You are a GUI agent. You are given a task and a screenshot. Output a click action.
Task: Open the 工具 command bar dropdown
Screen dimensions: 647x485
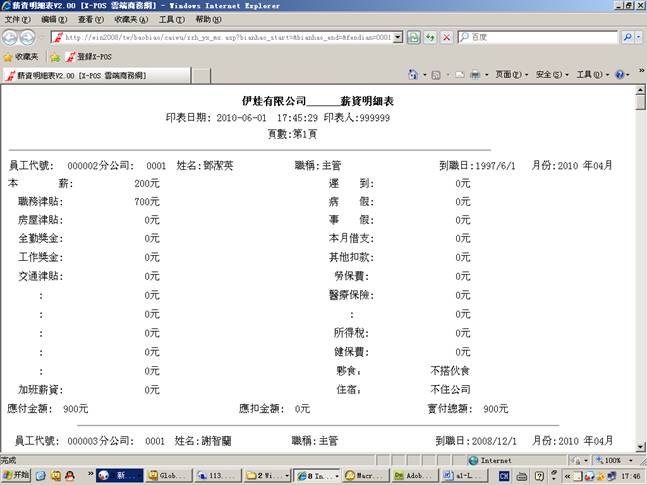(x=590, y=75)
